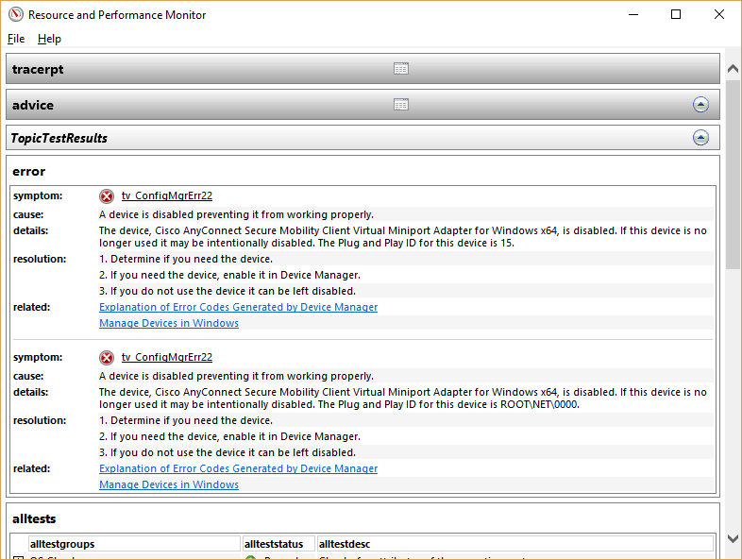Click the scrollbar down arrow
The width and height of the screenshot is (742, 560).
733,538
